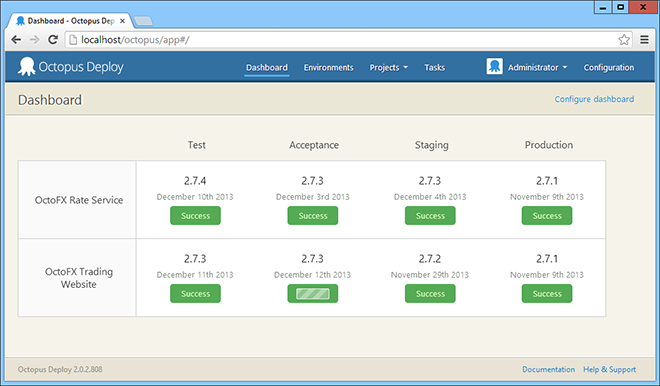Maximize the browser window

(x=620, y=7)
